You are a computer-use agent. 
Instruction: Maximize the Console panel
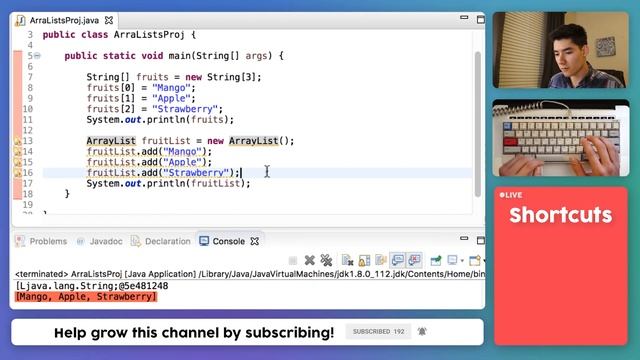[481, 240]
